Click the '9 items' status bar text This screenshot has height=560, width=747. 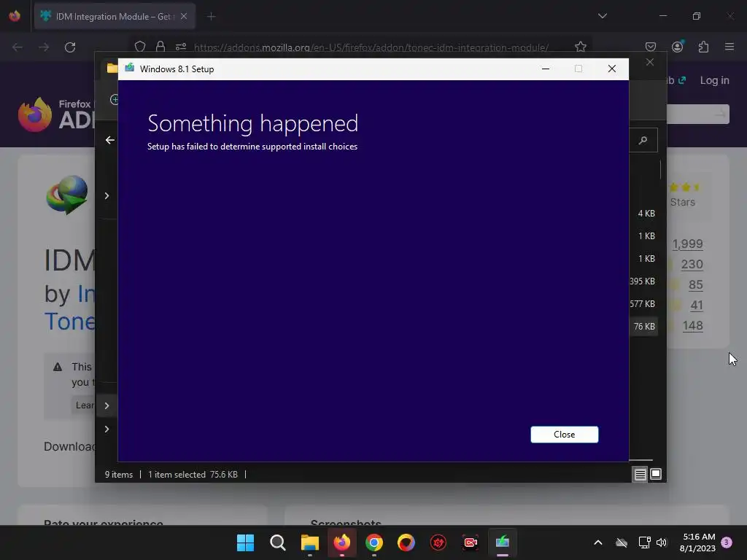point(119,474)
